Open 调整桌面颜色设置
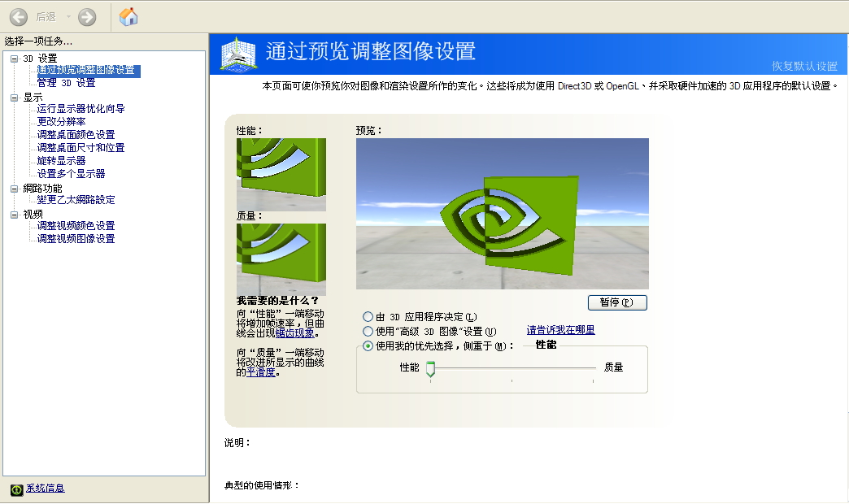Screen dimensions: 849x504 (76, 135)
